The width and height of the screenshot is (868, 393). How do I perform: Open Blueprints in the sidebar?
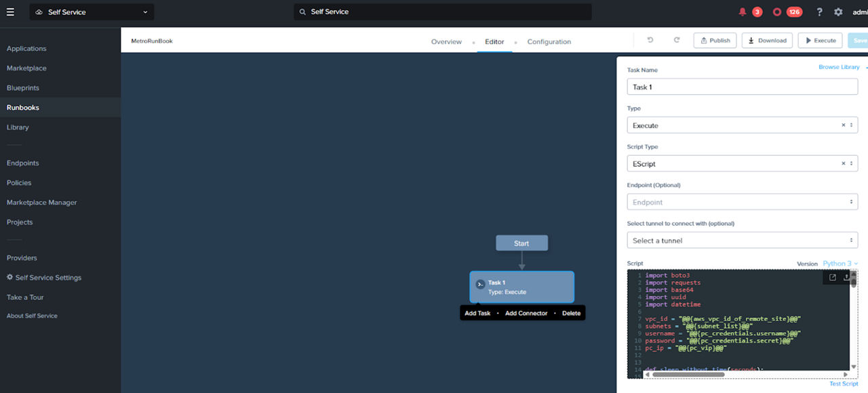tap(23, 88)
